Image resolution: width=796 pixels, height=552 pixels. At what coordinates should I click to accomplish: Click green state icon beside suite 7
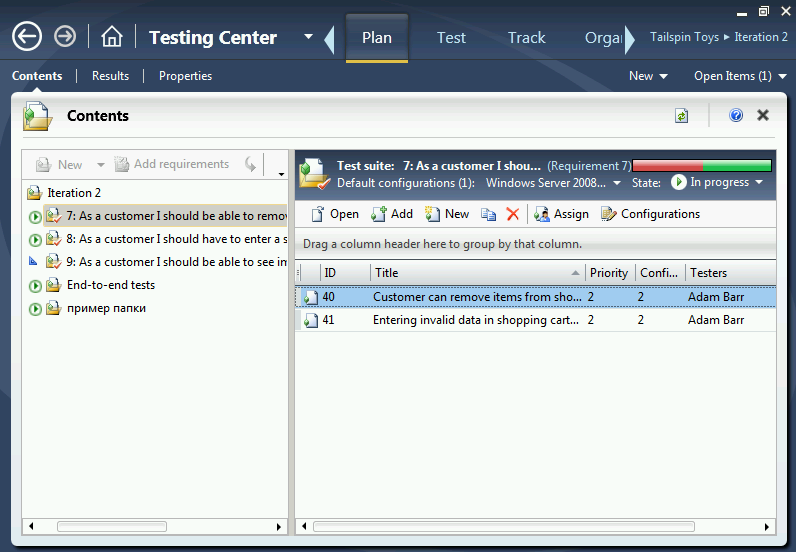[35, 217]
